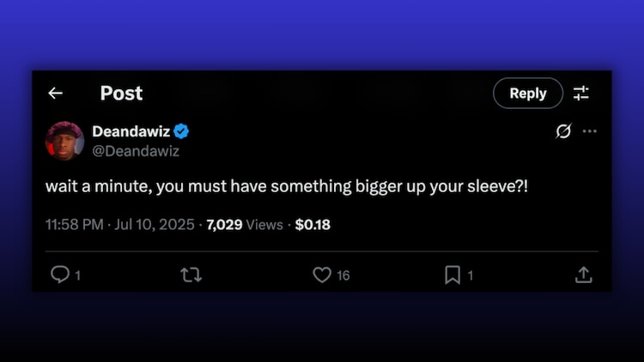Repost this post using the retweet icon

pyautogui.click(x=191, y=275)
